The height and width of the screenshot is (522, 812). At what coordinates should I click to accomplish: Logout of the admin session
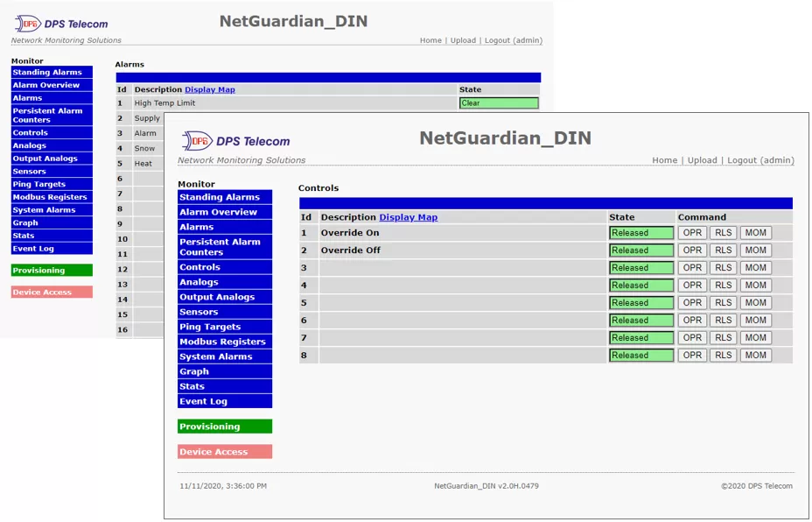pos(742,160)
